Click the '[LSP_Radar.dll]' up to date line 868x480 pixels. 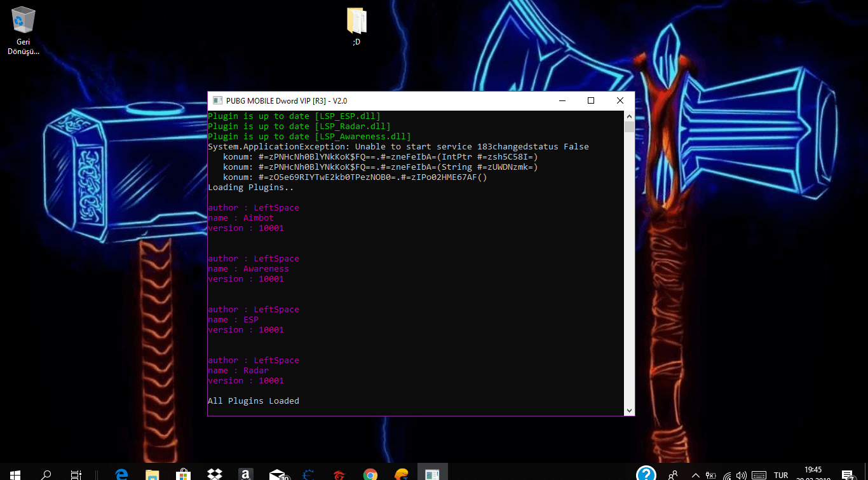[x=299, y=127]
